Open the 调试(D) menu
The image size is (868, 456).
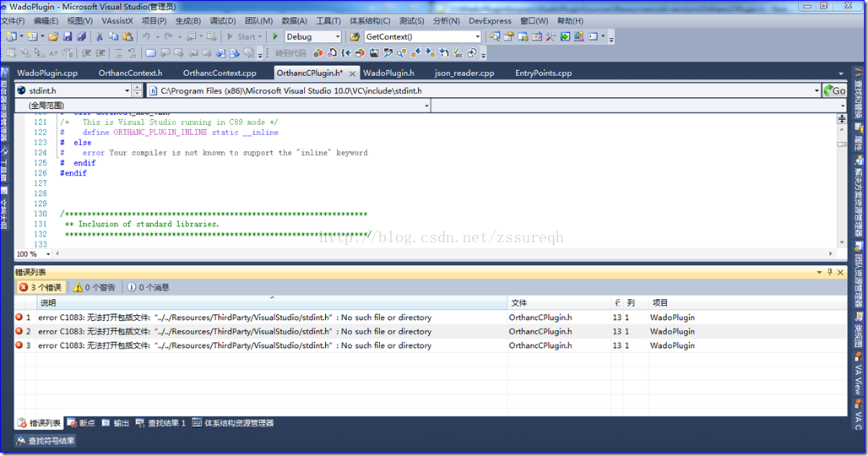[x=223, y=20]
